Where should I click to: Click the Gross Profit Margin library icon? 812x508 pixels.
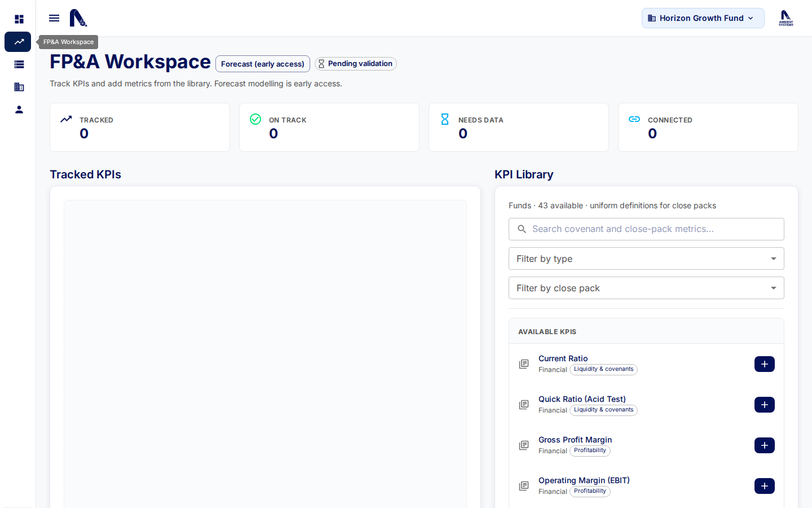point(524,445)
